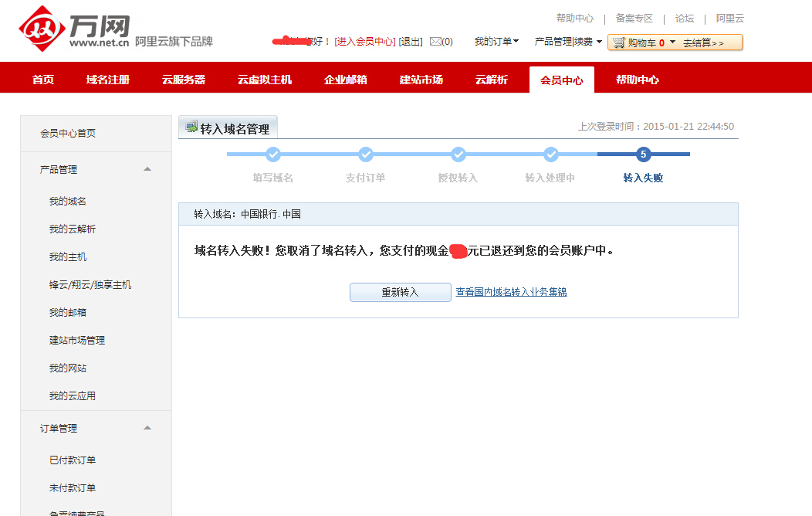This screenshot has height=516, width=812.
Task: Click step 1 checkmark 填写域名
Action: click(x=273, y=154)
